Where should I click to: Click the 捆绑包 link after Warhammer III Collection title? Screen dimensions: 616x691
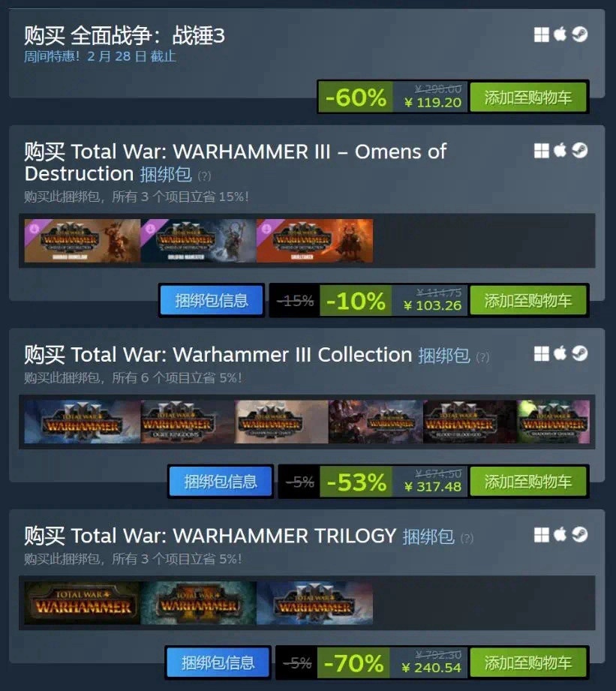[444, 355]
